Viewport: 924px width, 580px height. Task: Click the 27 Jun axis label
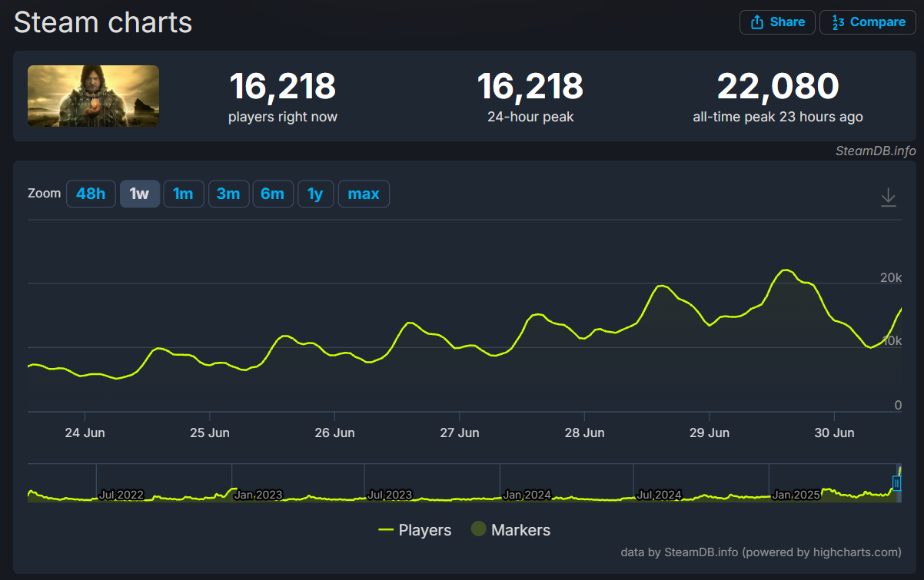[x=460, y=433]
